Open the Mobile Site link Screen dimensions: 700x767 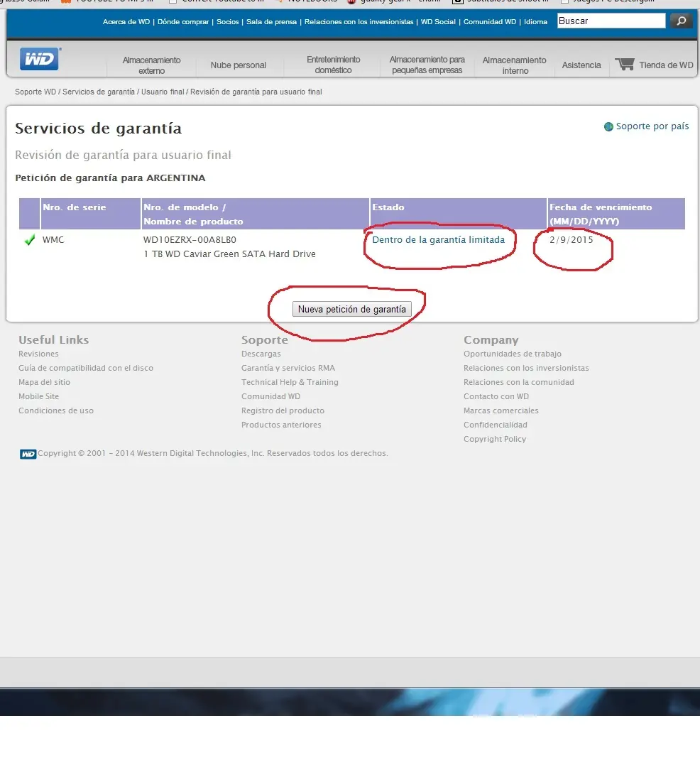(x=38, y=396)
